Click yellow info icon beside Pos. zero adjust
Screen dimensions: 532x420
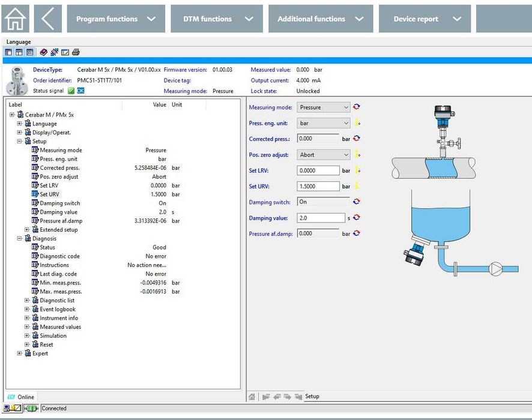click(357, 154)
